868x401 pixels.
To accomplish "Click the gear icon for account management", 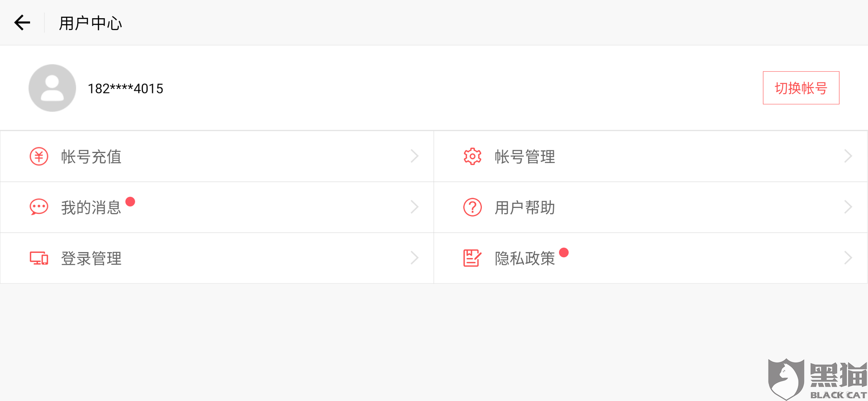I will coord(472,157).
